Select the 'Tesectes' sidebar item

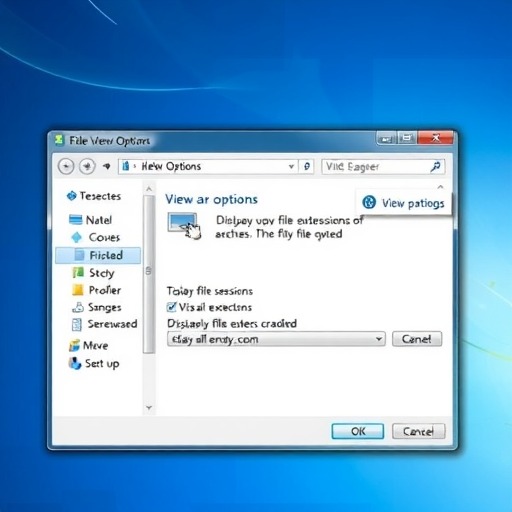[100, 196]
